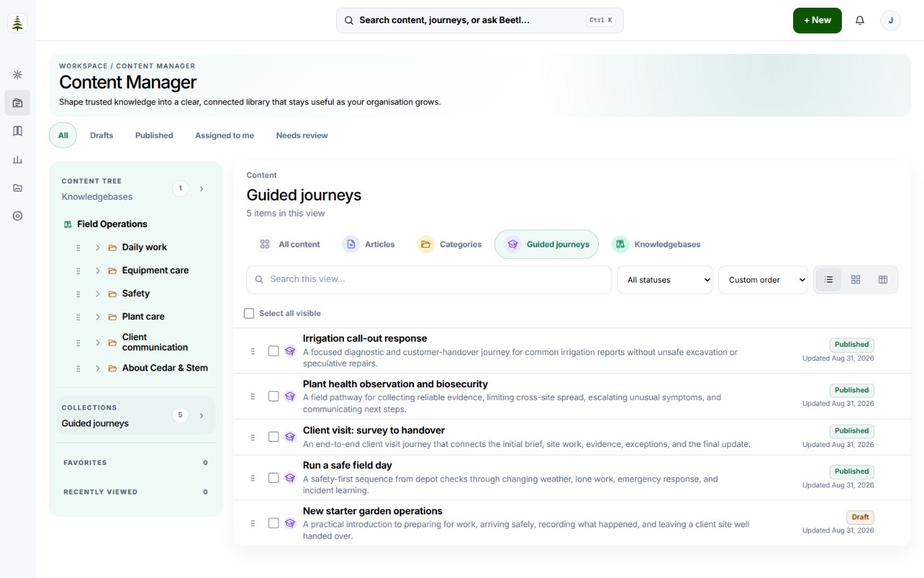
Task: Click the drag handle beside Plant care
Action: (x=78, y=317)
